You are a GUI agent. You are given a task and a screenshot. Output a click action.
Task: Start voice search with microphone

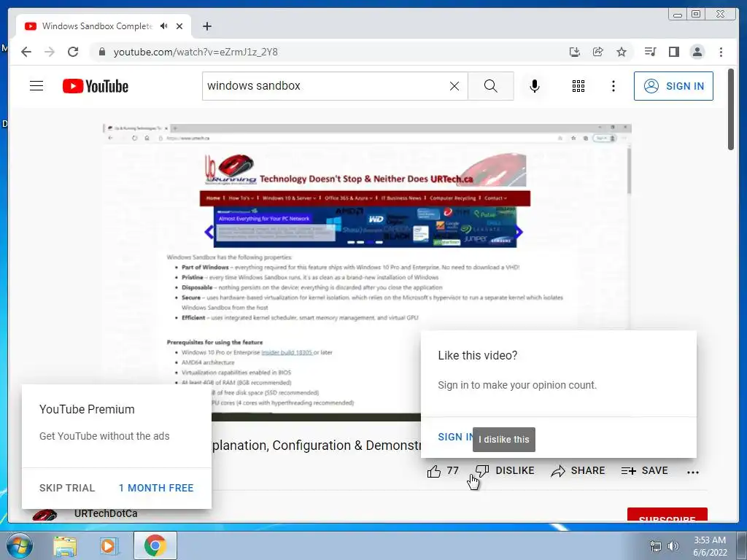[535, 86]
